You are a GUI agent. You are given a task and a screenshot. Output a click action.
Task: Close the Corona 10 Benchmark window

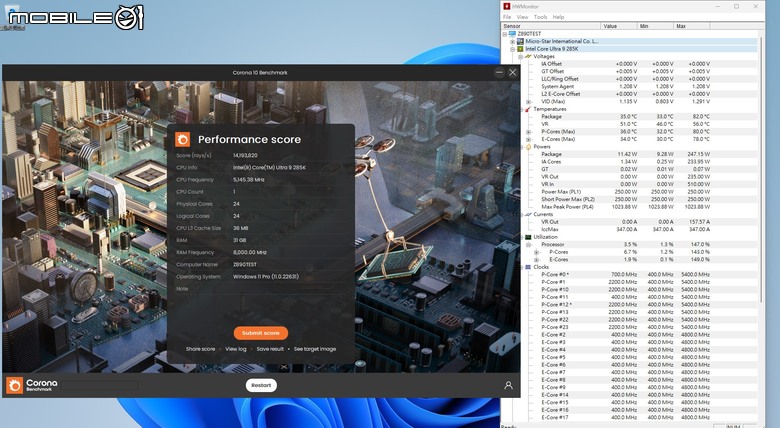(x=512, y=73)
